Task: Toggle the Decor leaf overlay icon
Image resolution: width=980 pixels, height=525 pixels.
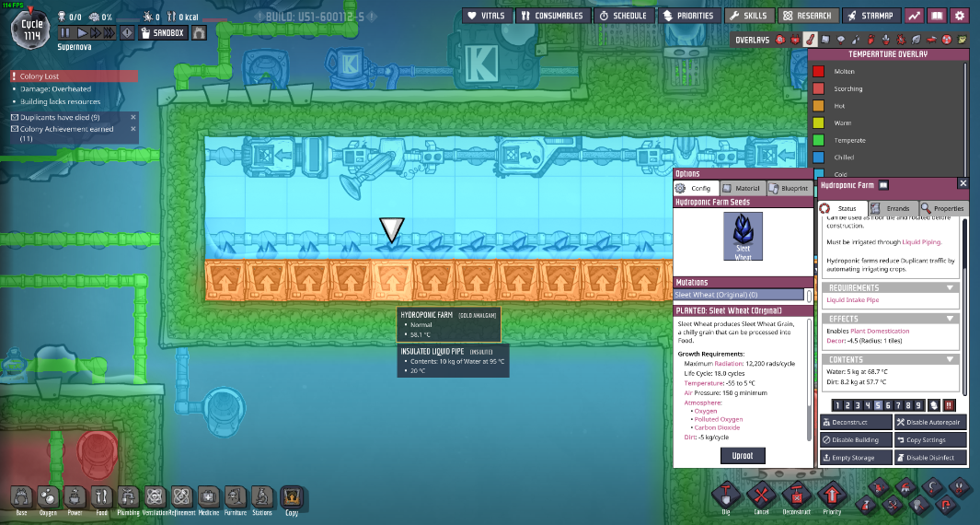Action: [917, 40]
